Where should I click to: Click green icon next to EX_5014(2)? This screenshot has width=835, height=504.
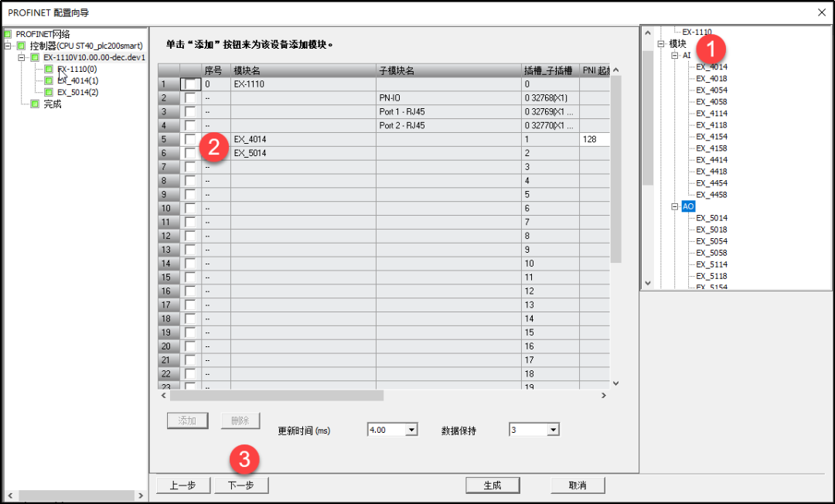(49, 92)
